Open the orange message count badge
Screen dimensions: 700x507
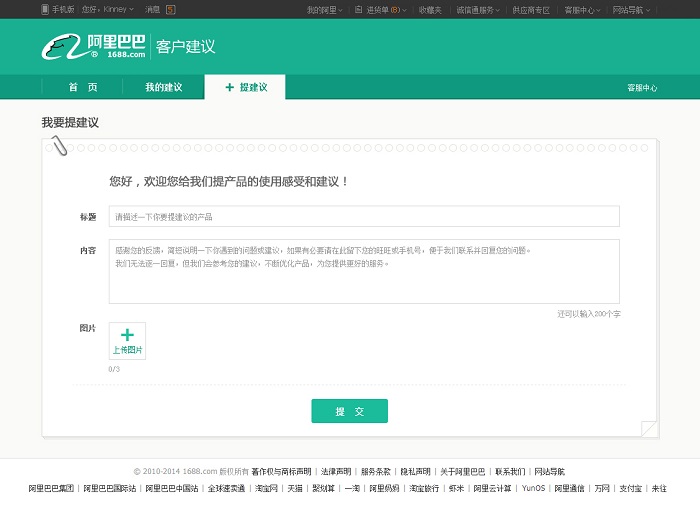point(170,9)
